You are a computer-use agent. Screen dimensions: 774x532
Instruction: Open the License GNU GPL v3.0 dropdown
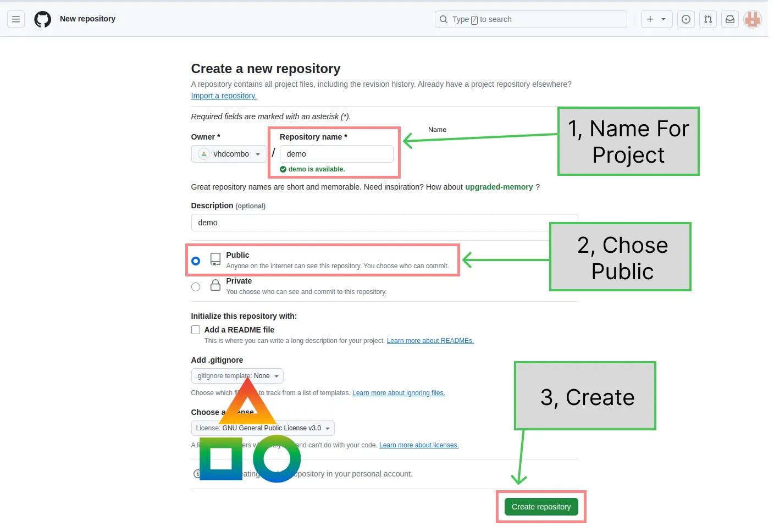coord(263,428)
